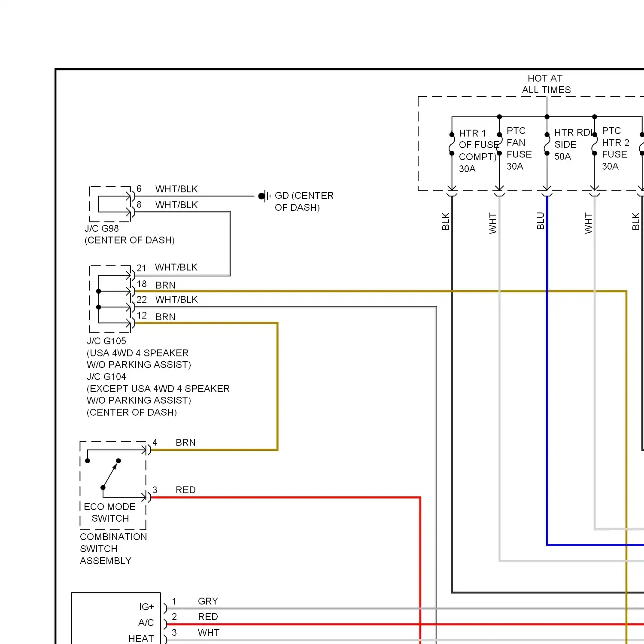Click the vertical WHT label under PTC FAN fuse
Image resolution: width=644 pixels, height=644 pixels.
pyautogui.click(x=493, y=223)
